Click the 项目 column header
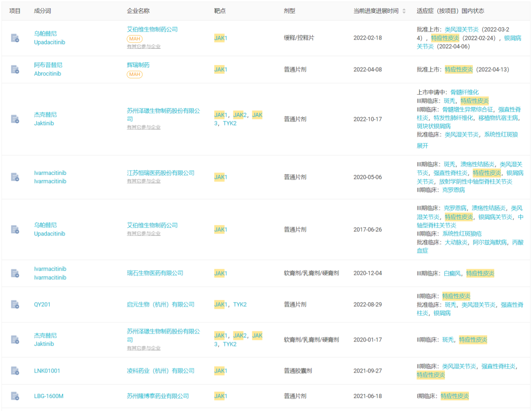 [15, 11]
